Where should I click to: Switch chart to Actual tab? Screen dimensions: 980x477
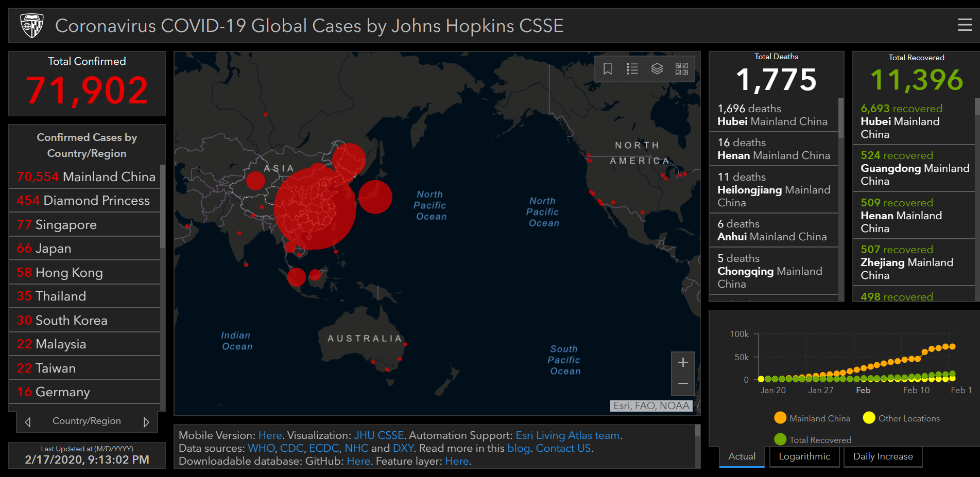[x=742, y=456]
